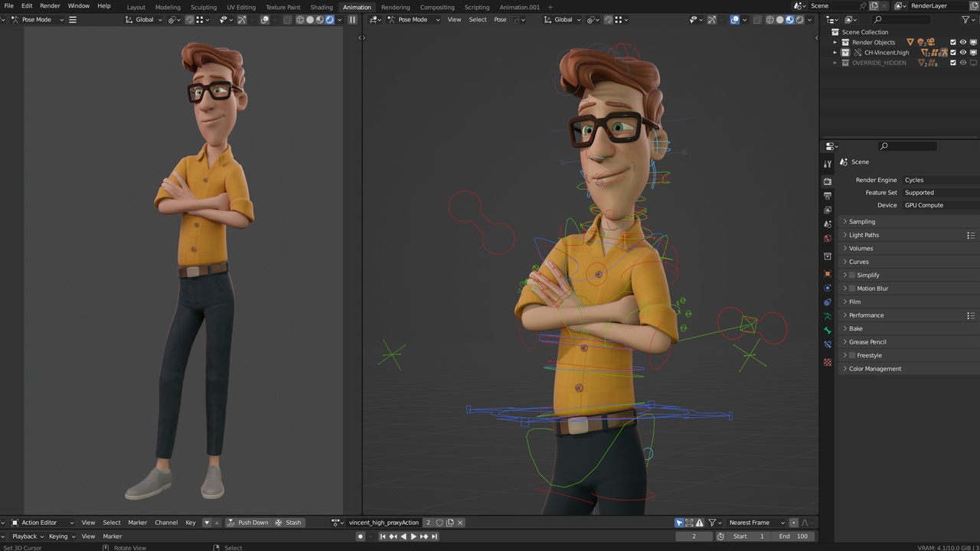980x551 pixels.
Task: Jump to end of frame range
Action: click(x=434, y=536)
